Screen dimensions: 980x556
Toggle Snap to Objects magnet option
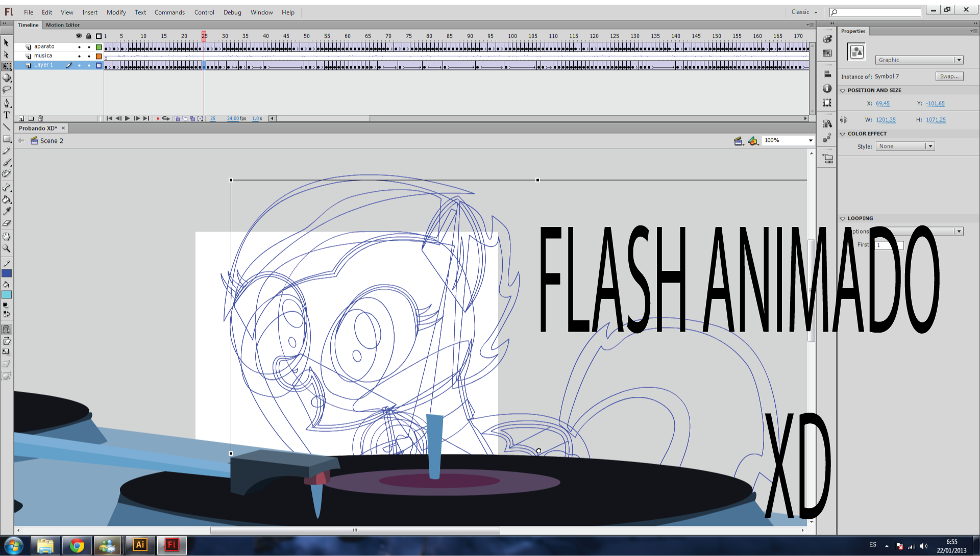pyautogui.click(x=6, y=330)
